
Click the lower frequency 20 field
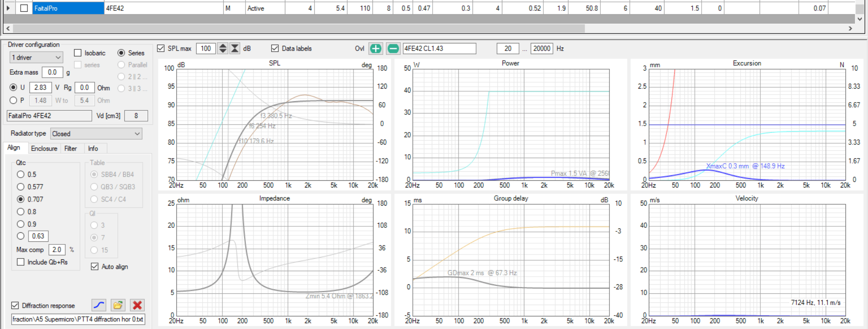coord(508,48)
